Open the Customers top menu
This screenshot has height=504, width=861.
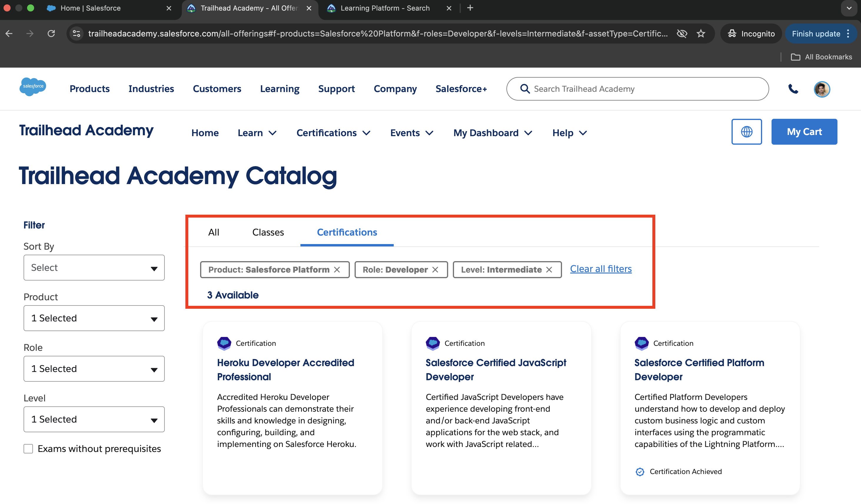(x=217, y=89)
